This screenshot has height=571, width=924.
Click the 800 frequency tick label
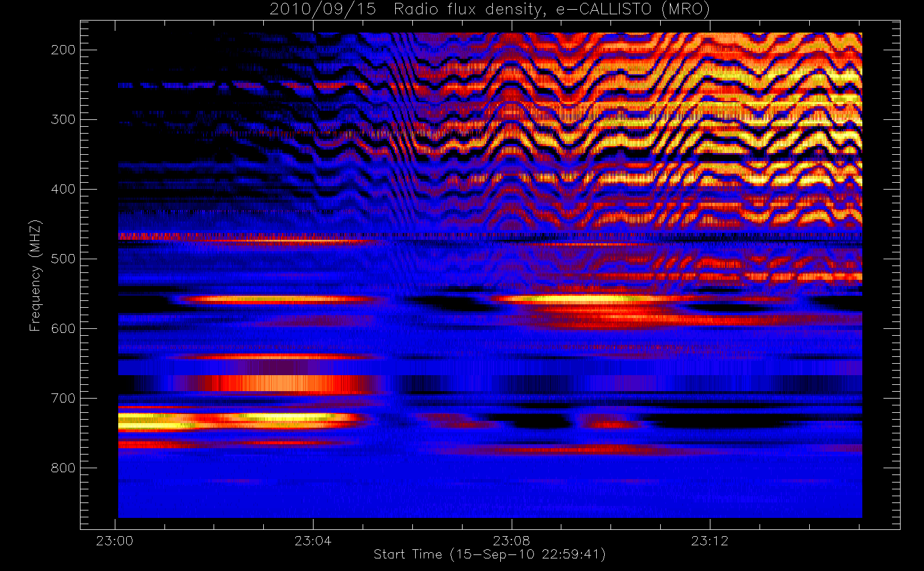click(x=63, y=468)
